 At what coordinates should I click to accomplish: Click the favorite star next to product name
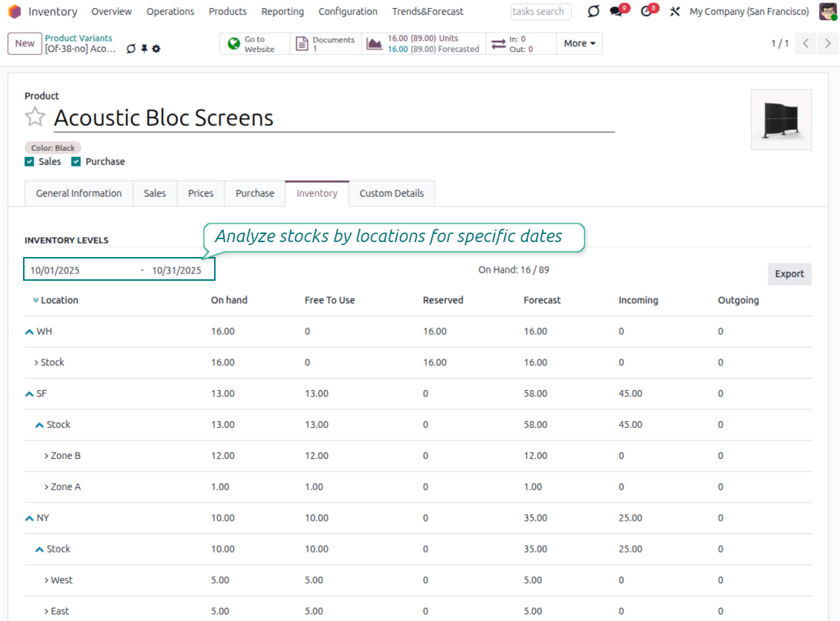(35, 117)
